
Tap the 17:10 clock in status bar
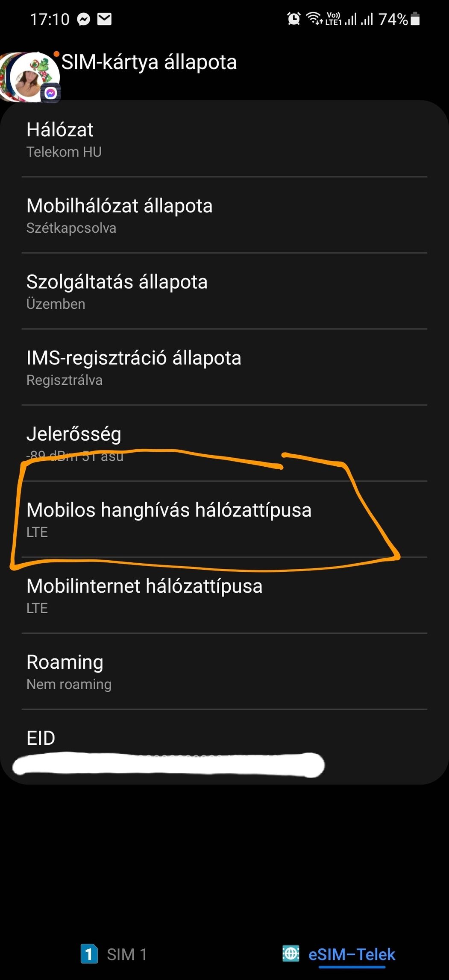point(50,19)
